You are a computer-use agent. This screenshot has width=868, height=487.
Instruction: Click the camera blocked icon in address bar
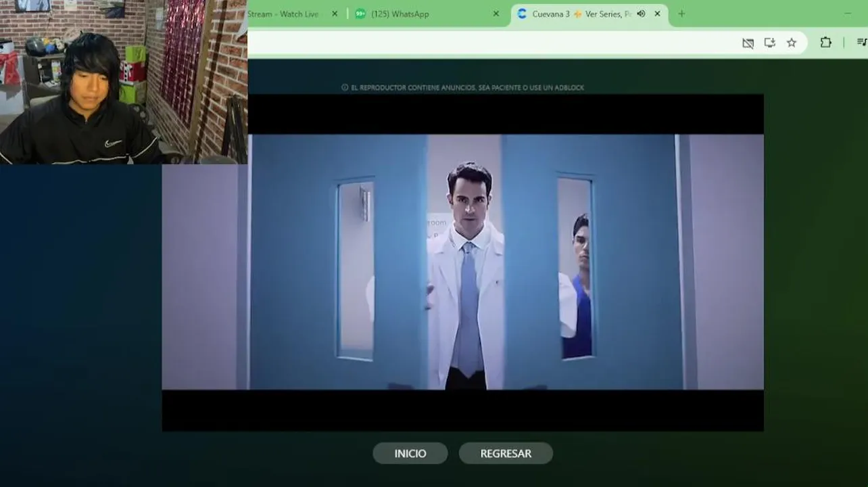click(748, 43)
